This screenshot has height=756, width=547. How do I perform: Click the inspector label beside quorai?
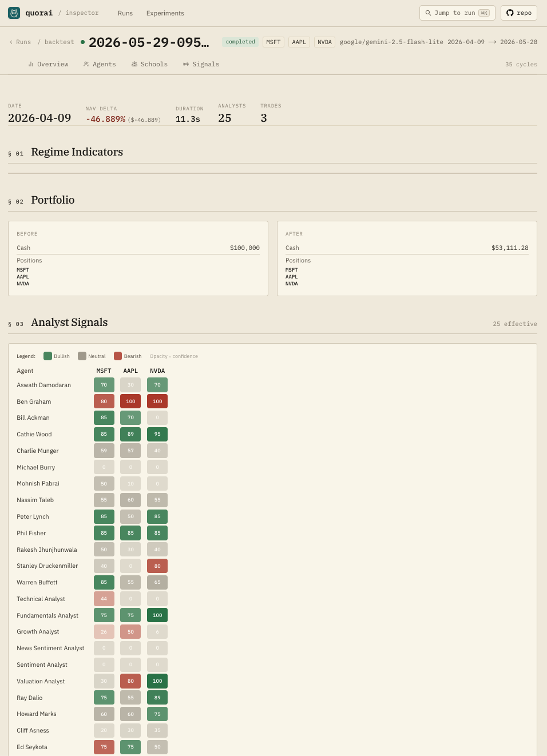(x=82, y=13)
